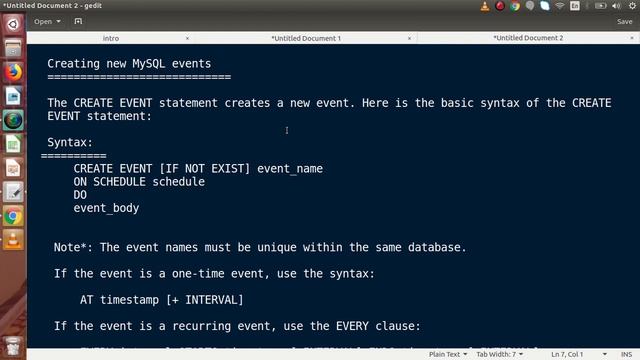Open the Files manager in the dock
This screenshot has width=640, height=360.
pyautogui.click(x=13, y=48)
